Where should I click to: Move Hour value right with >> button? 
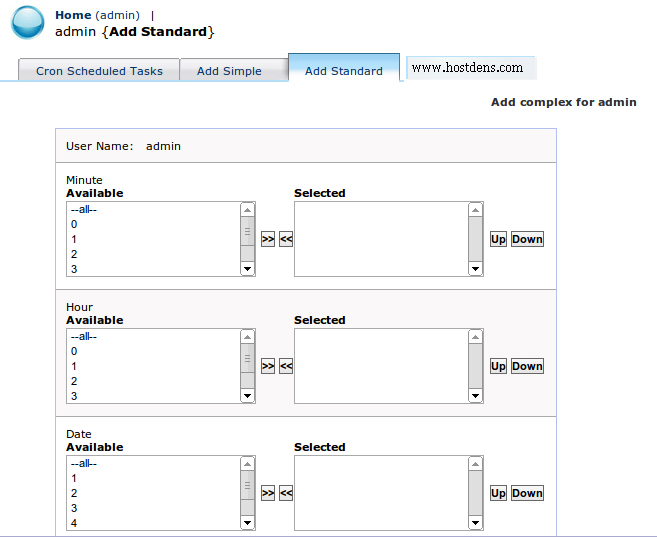tap(268, 366)
